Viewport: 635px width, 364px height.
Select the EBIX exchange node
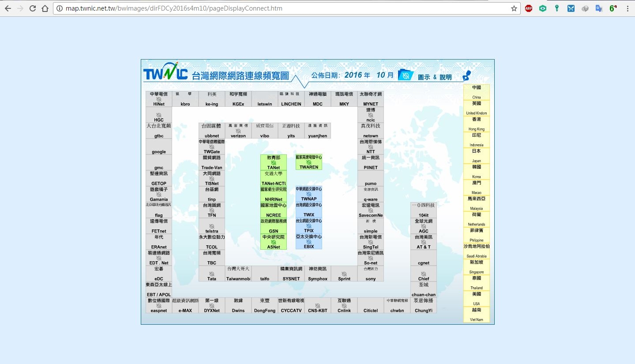(x=309, y=241)
